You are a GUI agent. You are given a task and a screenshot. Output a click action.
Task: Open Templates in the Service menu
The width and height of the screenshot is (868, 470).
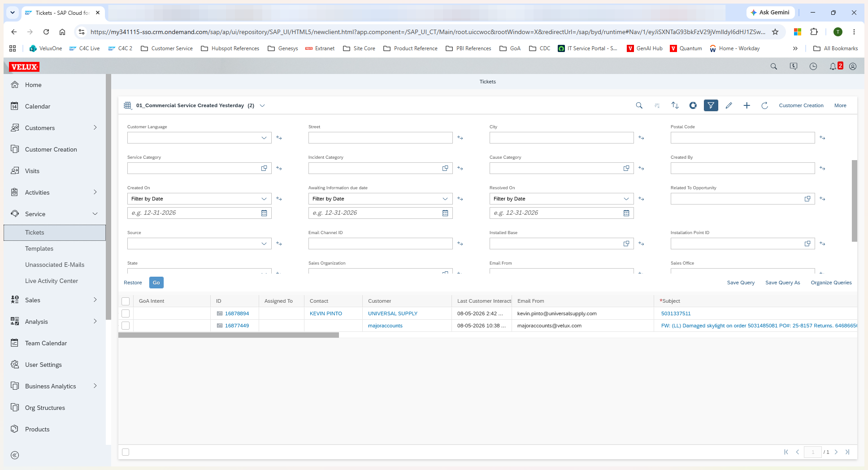pyautogui.click(x=39, y=248)
